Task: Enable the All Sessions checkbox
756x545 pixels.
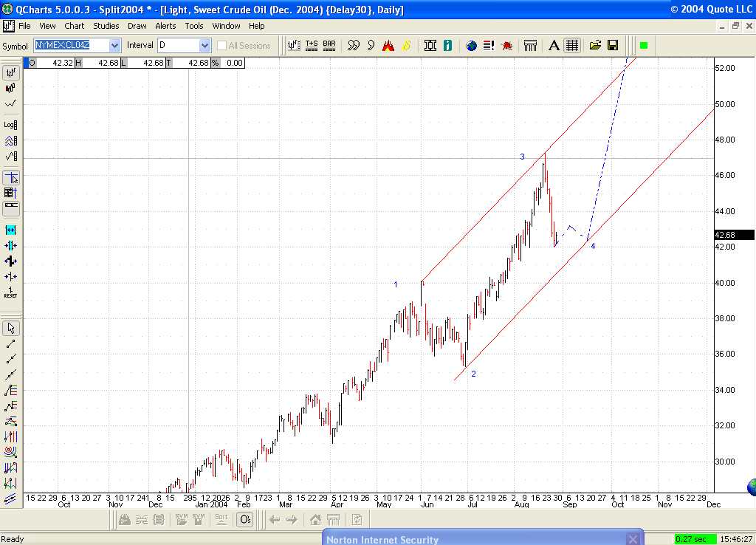Action: 221,45
